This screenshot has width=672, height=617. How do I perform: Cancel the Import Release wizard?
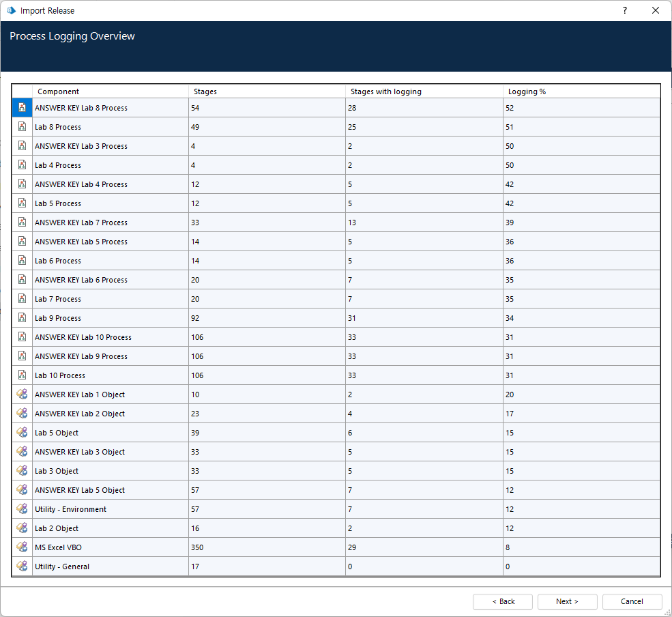point(632,601)
